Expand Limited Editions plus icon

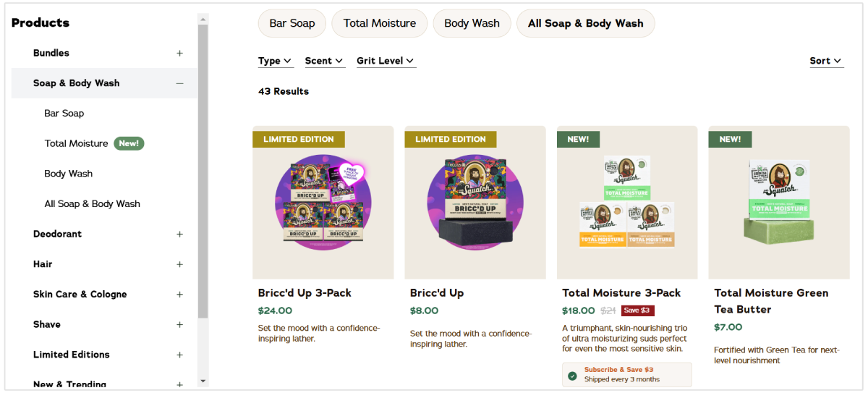180,355
